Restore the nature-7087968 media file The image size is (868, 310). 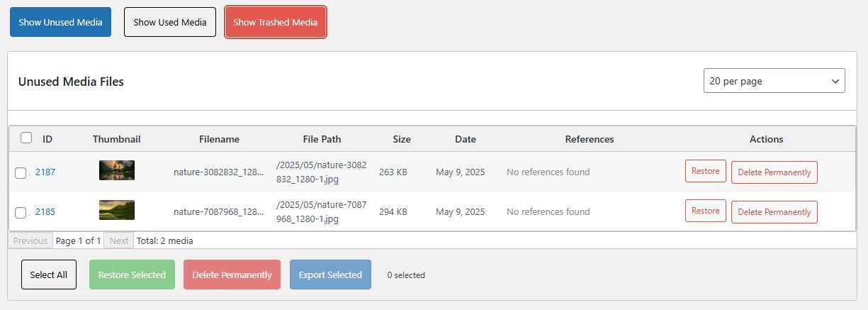click(705, 211)
